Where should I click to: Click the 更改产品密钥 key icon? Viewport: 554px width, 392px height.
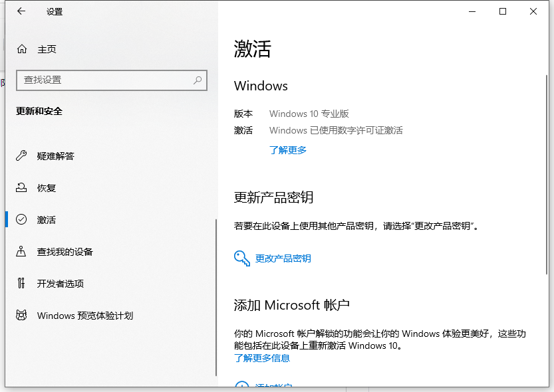click(243, 259)
